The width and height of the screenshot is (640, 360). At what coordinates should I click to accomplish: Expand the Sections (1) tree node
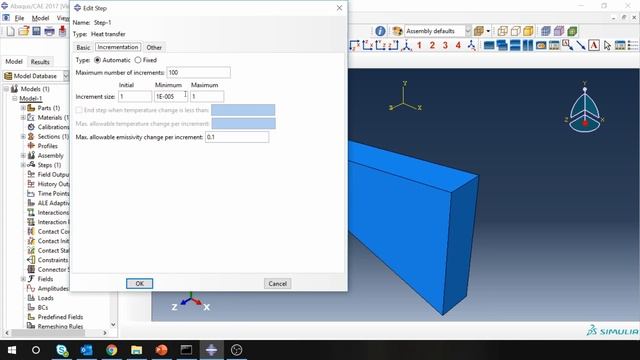point(23,136)
